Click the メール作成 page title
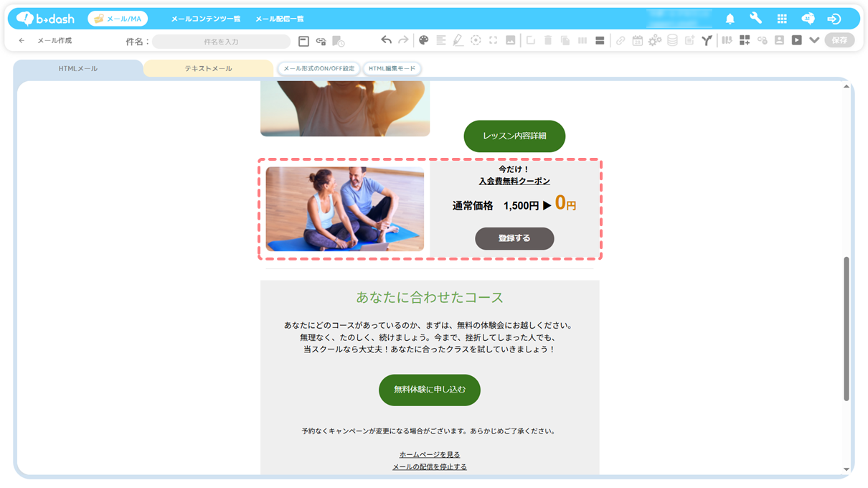 tap(55, 41)
